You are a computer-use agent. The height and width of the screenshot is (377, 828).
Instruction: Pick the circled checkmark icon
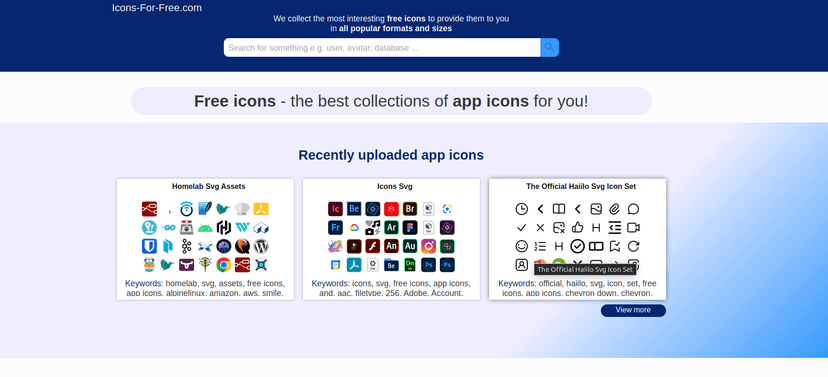tap(578, 246)
